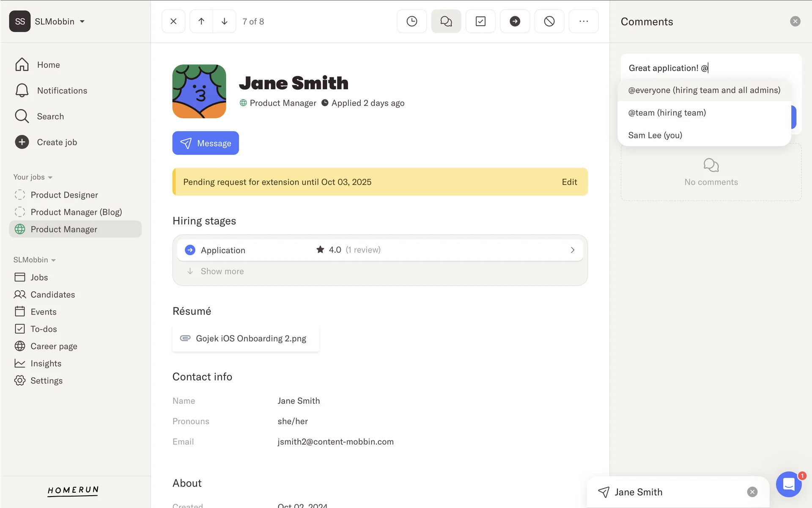Viewport: 812px width, 508px height.
Task: Toggle the comments panel icon
Action: point(446,21)
